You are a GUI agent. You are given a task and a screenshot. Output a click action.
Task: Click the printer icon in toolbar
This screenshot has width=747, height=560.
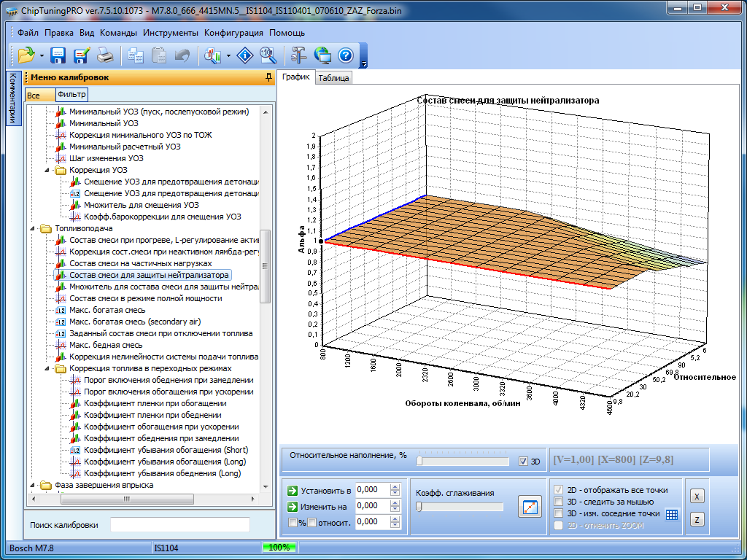pos(105,55)
